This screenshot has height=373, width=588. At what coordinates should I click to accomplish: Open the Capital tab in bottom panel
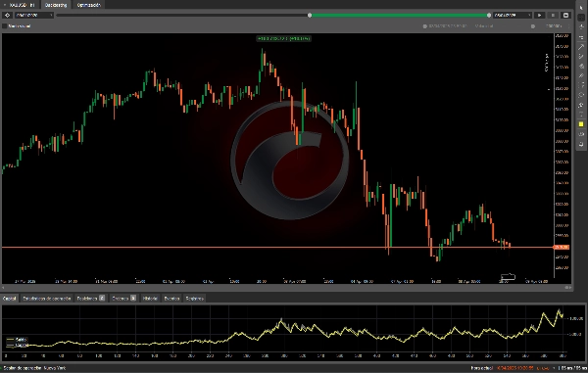[x=10, y=299]
